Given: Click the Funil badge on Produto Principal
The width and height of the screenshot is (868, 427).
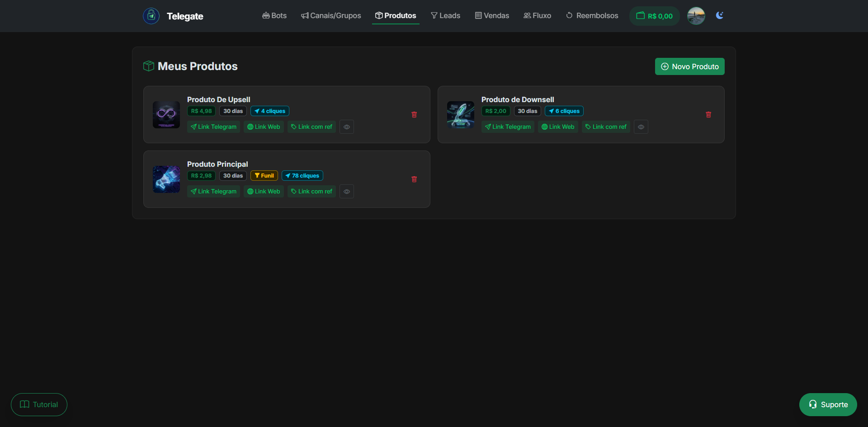Looking at the screenshot, I should (264, 175).
